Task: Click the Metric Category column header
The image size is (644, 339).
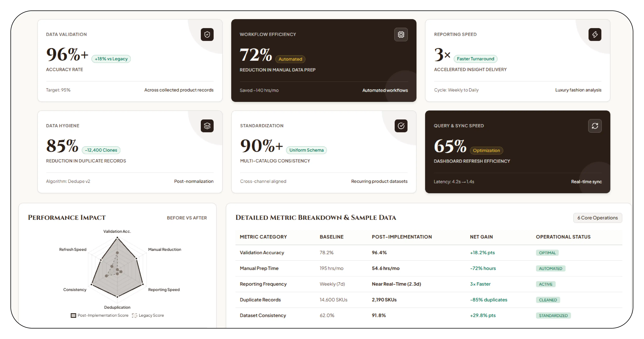Action: (263, 237)
